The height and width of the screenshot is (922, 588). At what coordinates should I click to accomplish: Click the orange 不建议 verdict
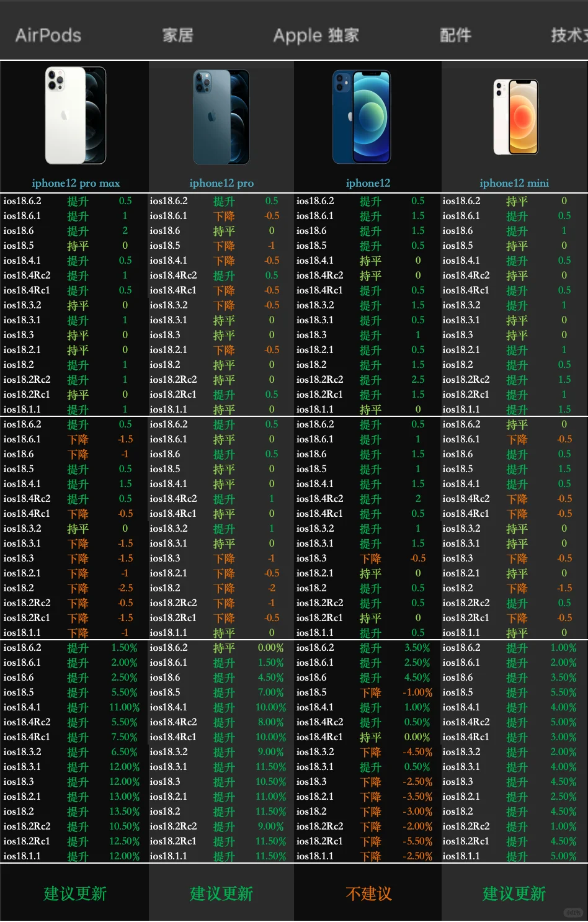pyautogui.click(x=368, y=893)
